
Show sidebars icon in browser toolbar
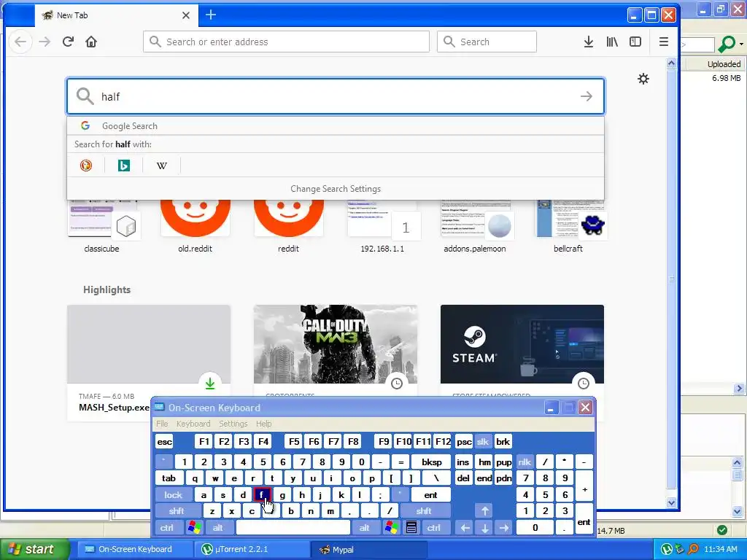click(635, 42)
